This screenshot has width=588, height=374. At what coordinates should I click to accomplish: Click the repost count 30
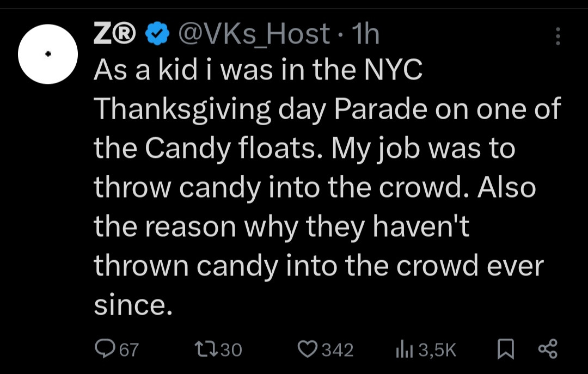pos(231,350)
